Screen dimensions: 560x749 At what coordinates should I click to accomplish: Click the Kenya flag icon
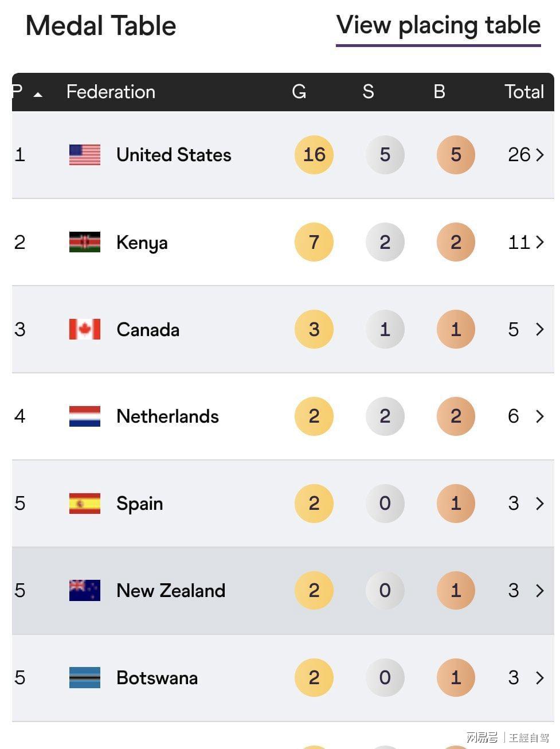pos(84,242)
